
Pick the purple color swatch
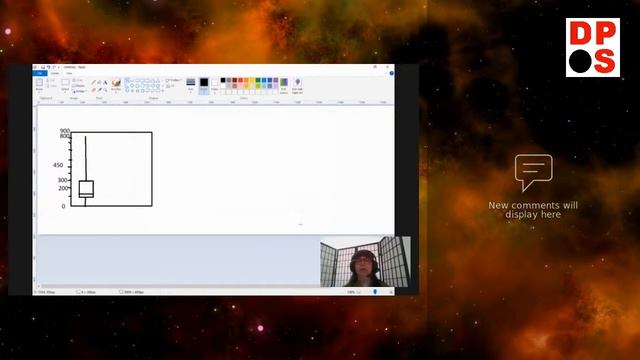pos(276,80)
